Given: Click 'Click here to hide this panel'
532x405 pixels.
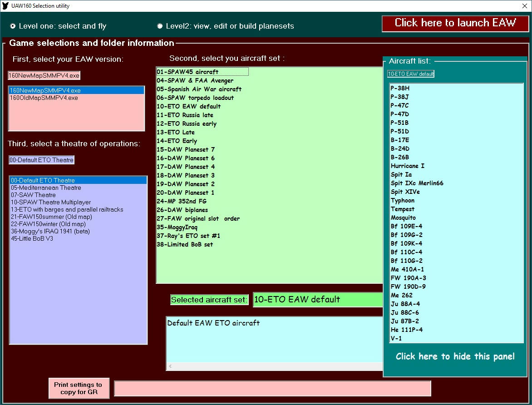Looking at the screenshot, I should click(x=455, y=356).
